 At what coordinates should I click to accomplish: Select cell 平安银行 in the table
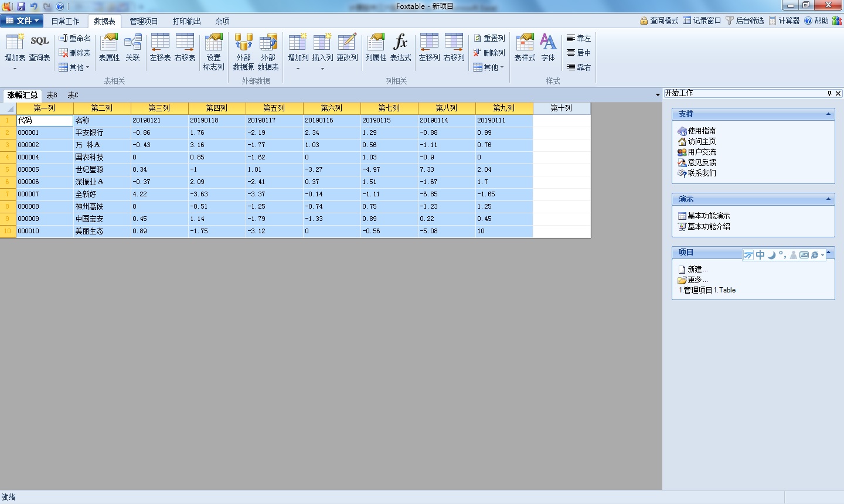(x=102, y=132)
